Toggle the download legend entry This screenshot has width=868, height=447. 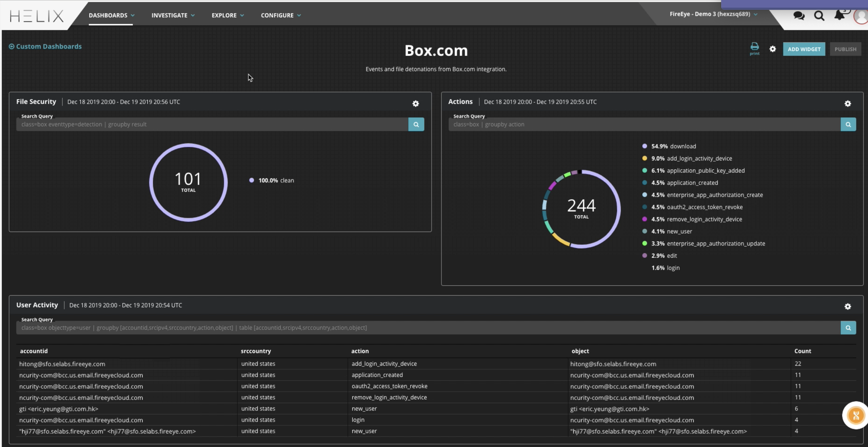(669, 146)
